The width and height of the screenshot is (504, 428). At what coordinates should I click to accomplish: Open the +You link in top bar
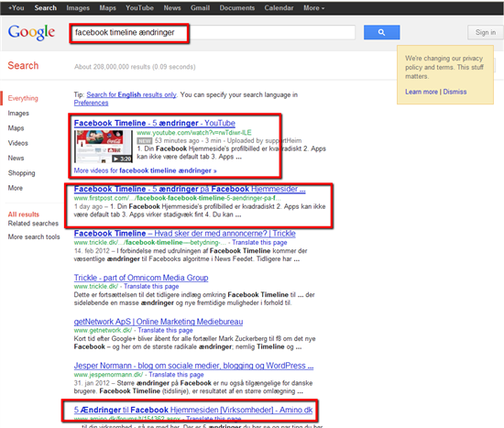coord(16,7)
